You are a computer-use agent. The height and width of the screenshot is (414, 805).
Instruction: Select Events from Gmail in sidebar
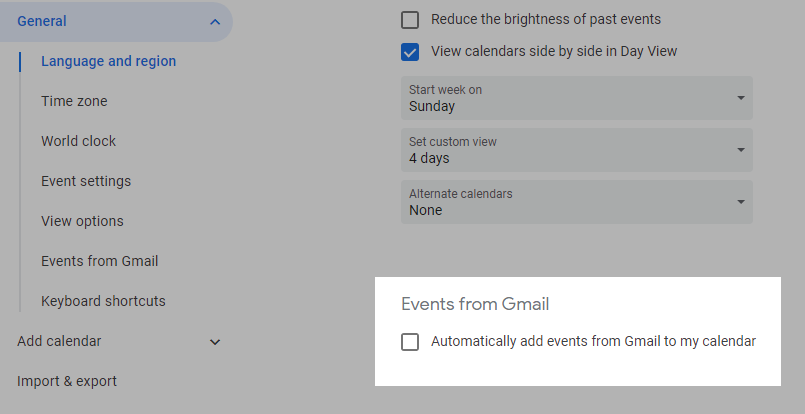click(x=100, y=261)
